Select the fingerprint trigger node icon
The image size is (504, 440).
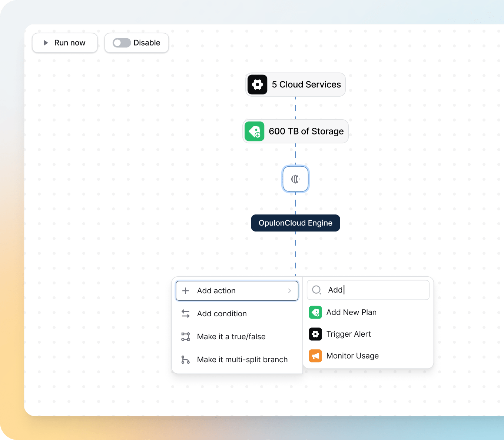[x=295, y=179]
